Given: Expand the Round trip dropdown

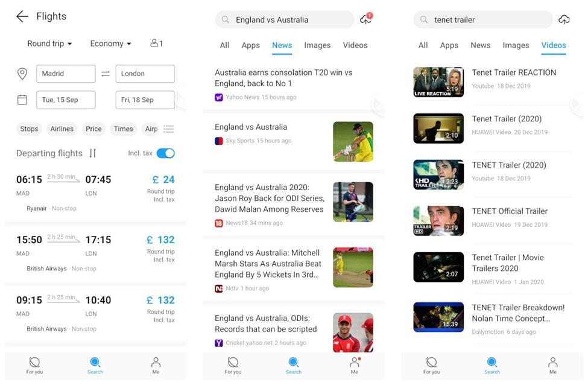Looking at the screenshot, I should tap(49, 43).
